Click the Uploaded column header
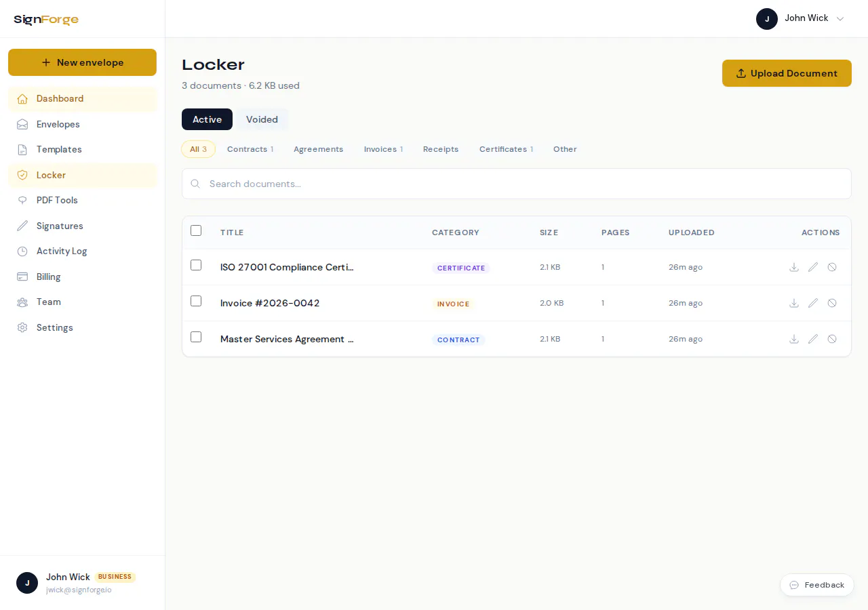This screenshot has width=868, height=610. pyautogui.click(x=692, y=232)
